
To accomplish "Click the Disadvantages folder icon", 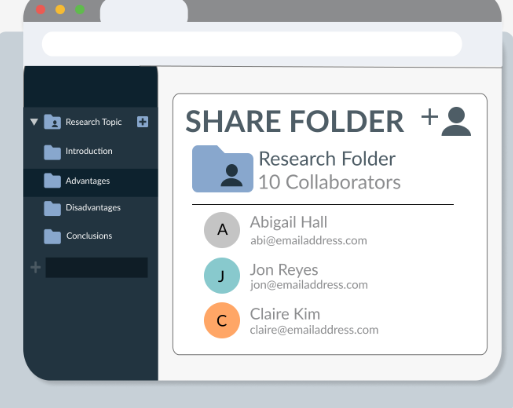I will click(52, 208).
